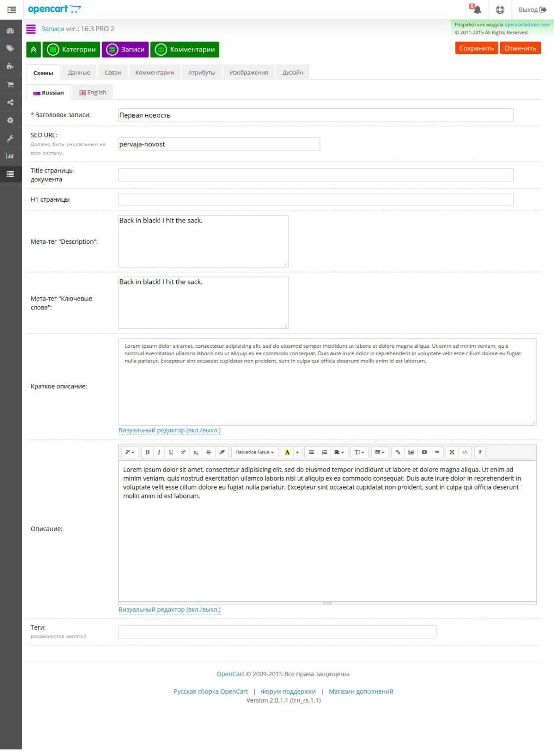Image resolution: width=554 pixels, height=756 pixels.
Task: Open the line height dropdown
Action: [360, 452]
